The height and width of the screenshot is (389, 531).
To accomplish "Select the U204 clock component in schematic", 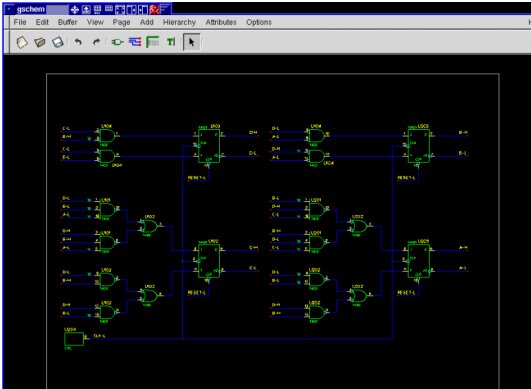I will pos(74,339).
